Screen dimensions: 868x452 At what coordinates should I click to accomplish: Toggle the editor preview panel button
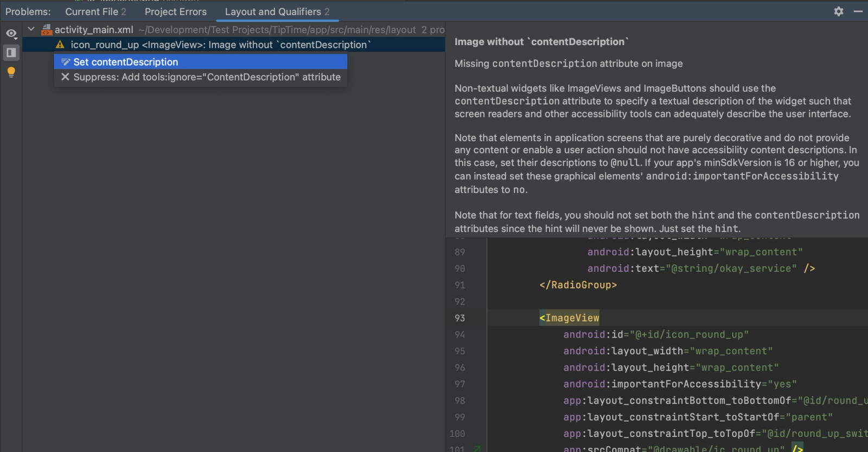coord(11,53)
